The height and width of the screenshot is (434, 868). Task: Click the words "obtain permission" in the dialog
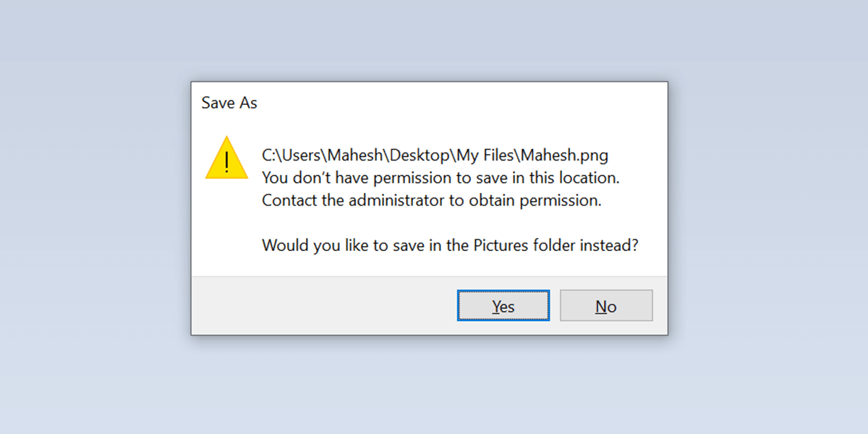click(535, 200)
